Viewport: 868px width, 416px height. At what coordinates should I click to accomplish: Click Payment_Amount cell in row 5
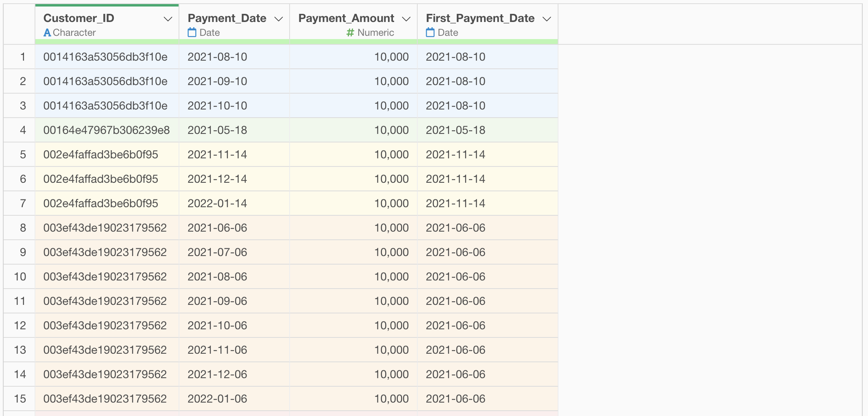click(391, 155)
